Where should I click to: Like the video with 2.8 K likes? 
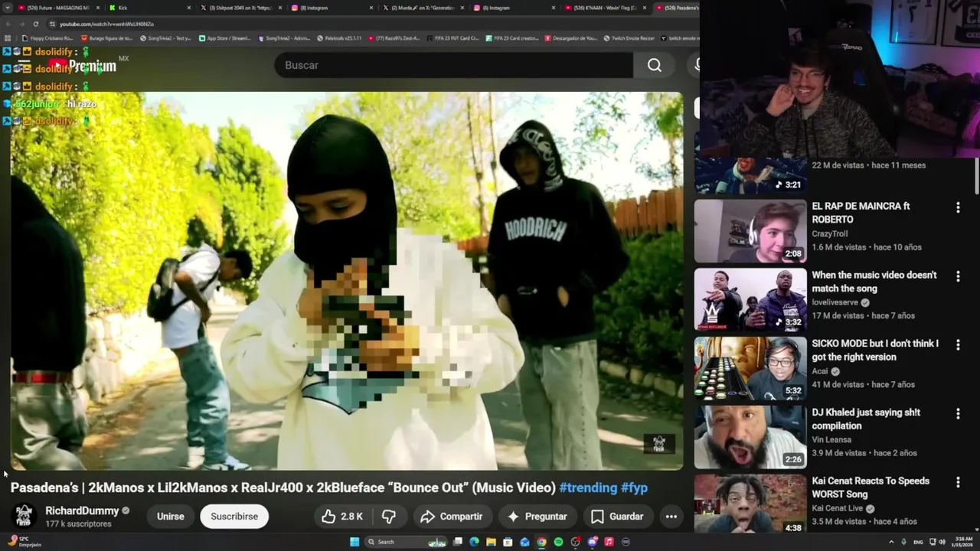(342, 517)
